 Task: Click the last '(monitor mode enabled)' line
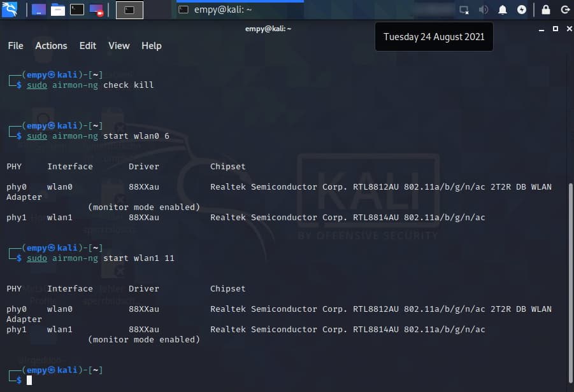click(x=144, y=340)
